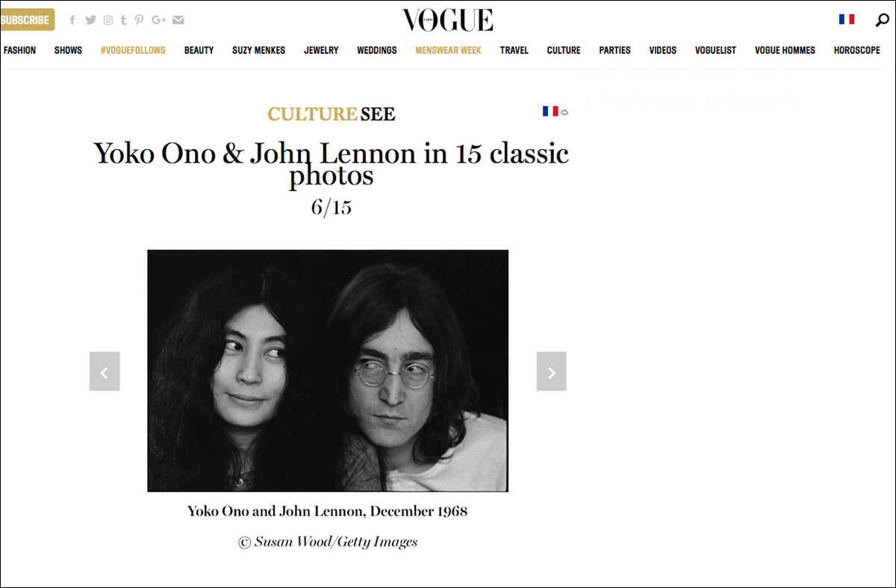The height and width of the screenshot is (588, 896).
Task: Open the Twitter social icon
Action: (x=91, y=20)
